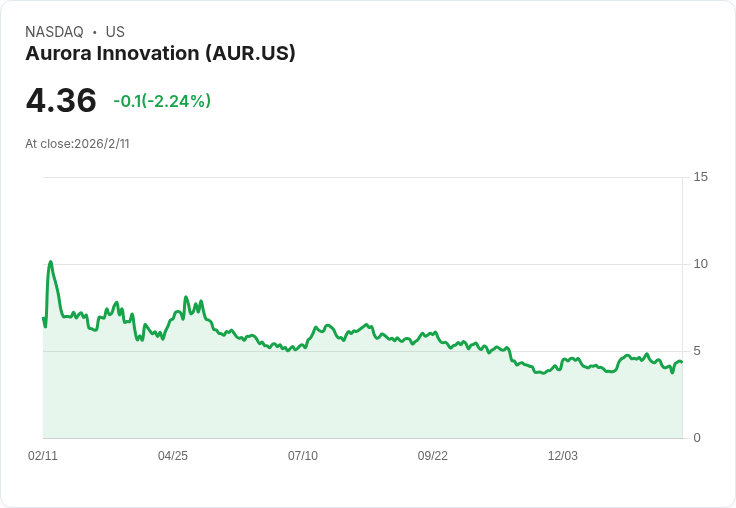Click the rightmost end of the price line
This screenshot has height=508, width=736.
[x=681, y=362]
